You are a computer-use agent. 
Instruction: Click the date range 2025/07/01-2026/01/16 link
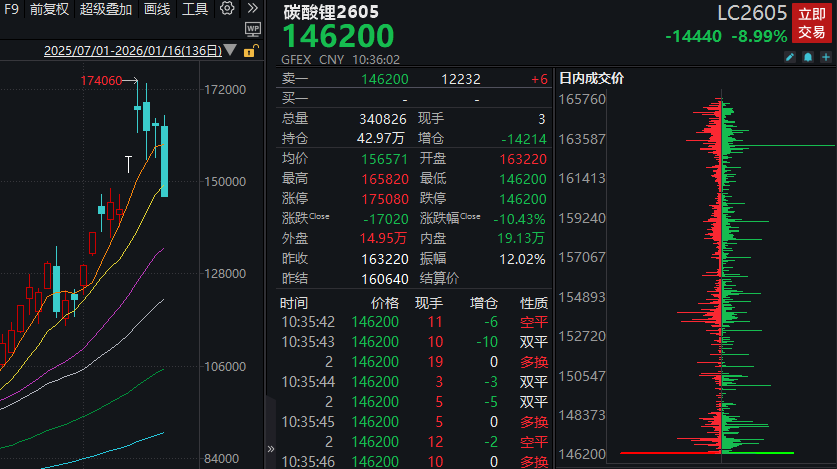coord(131,51)
